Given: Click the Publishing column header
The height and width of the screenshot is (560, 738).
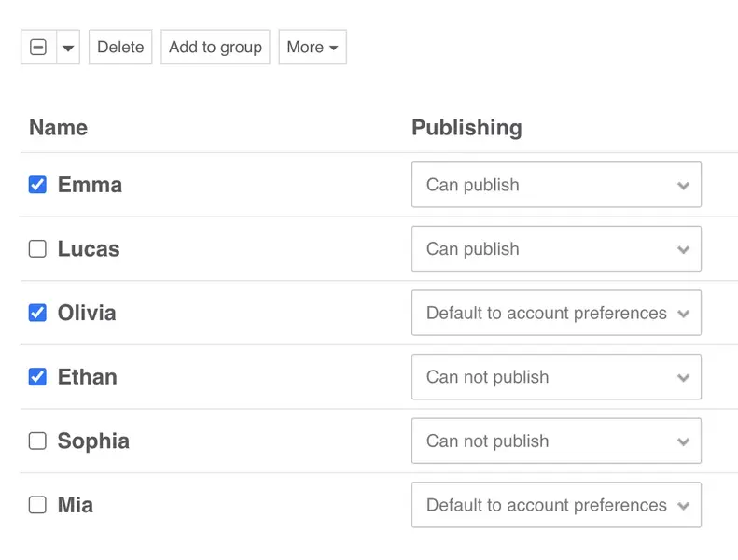Looking at the screenshot, I should [x=466, y=128].
